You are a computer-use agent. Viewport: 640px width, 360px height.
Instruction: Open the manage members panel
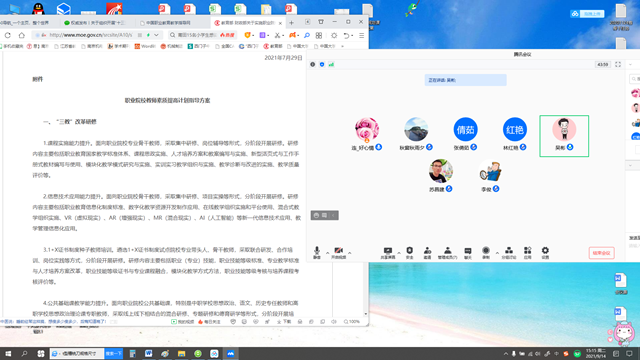click(x=447, y=253)
